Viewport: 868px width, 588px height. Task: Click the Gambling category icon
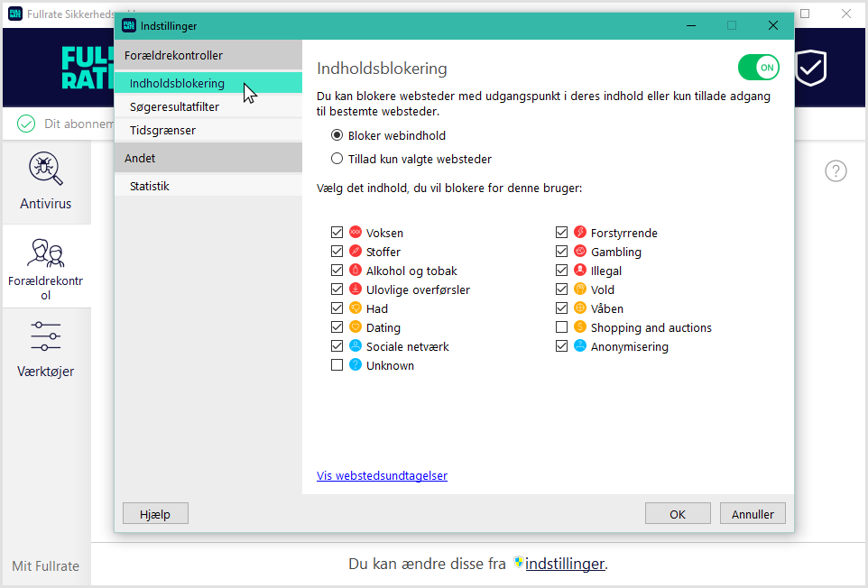[580, 252]
